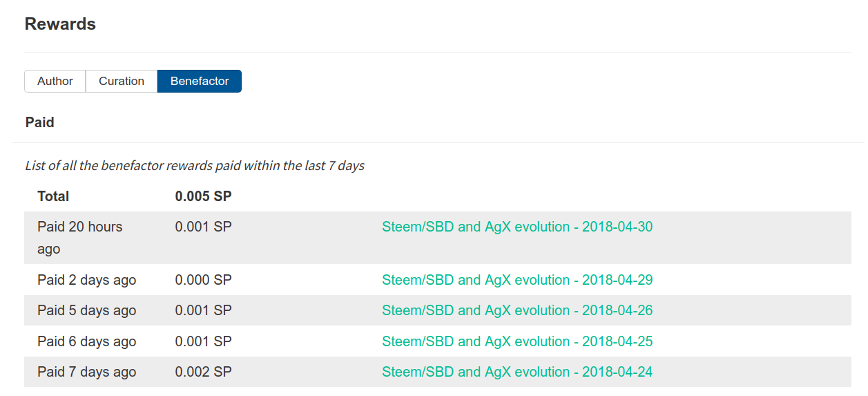Select the Total 0.005 SP amount
The height and width of the screenshot is (396, 868).
203,196
